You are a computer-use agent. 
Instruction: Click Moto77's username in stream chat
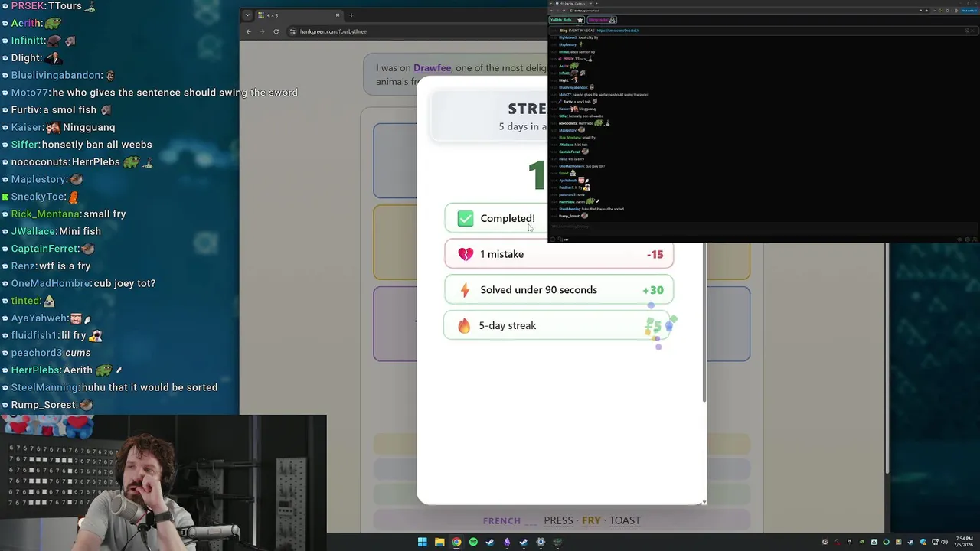click(x=29, y=93)
